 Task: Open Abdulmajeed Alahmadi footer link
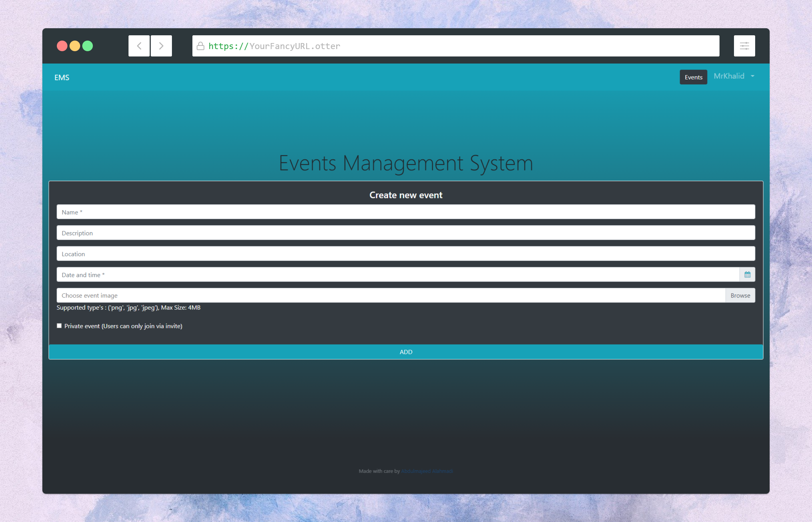427,471
